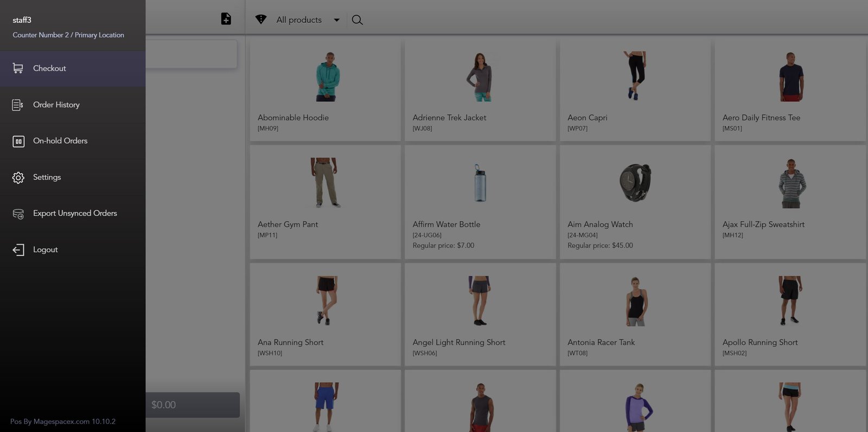
Task: Click the staff3 account header
Action: [73, 27]
